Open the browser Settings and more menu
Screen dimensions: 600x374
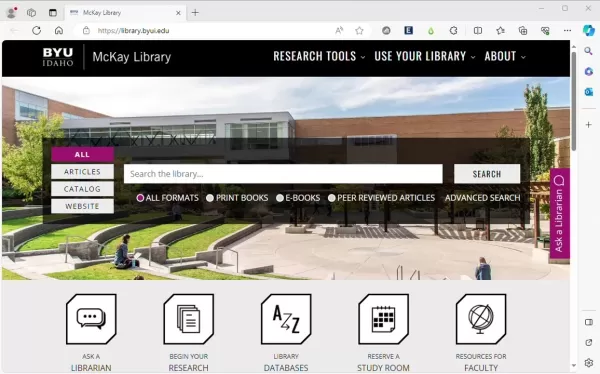tap(567, 31)
